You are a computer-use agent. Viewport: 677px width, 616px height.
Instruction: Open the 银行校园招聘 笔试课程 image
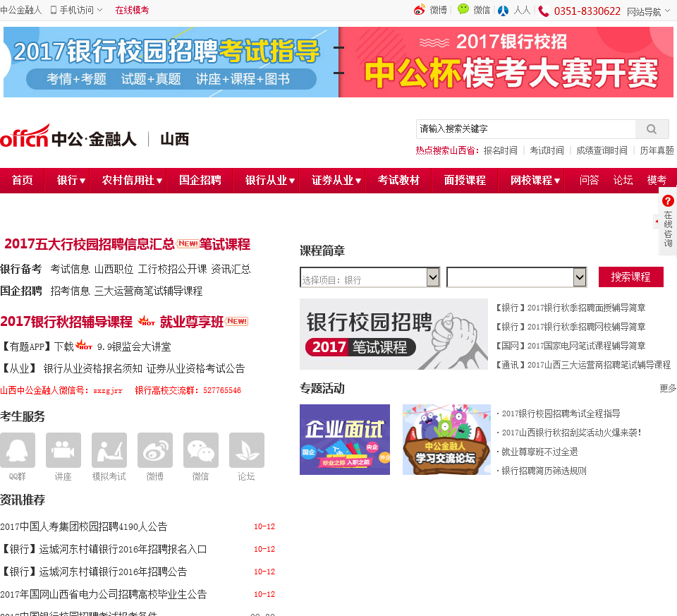point(394,334)
